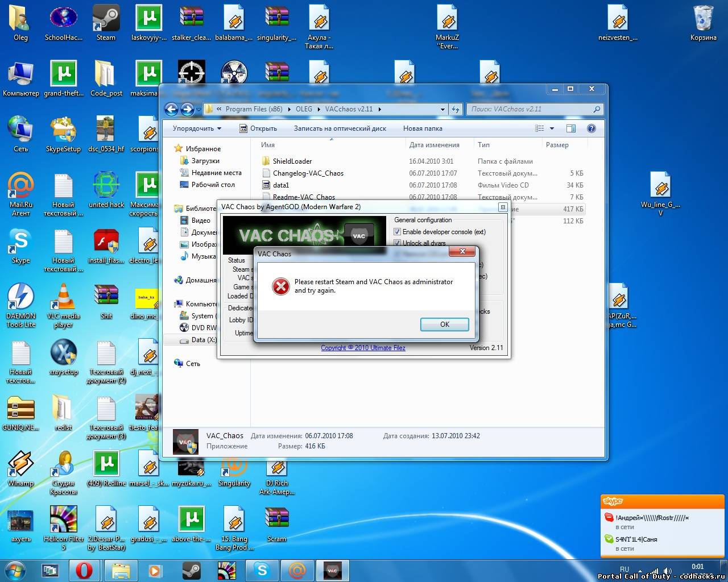Open Skype desktop shortcut
This screenshot has height=582, width=728.
point(20,246)
